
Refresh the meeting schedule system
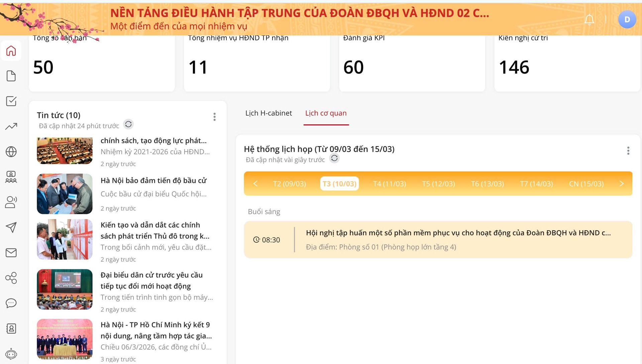click(x=334, y=158)
